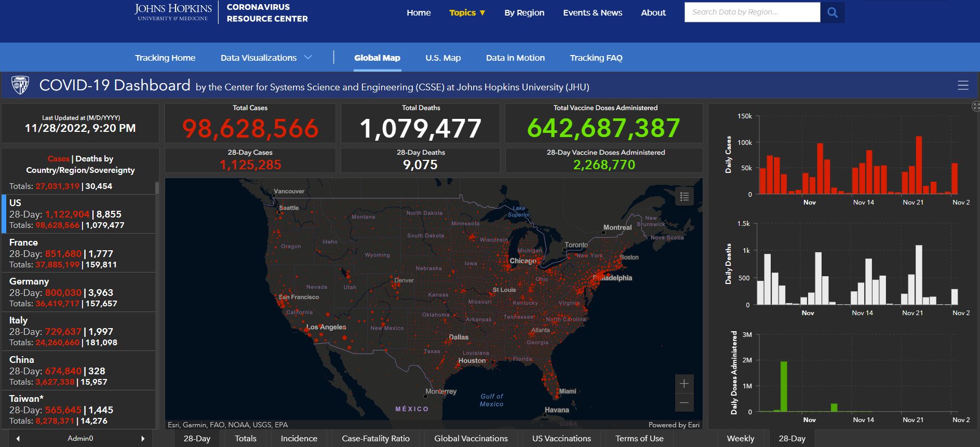Screen dimensions: 980x447
Task: Click the Johns Hopkins University & Medicine logo
Action: click(173, 12)
